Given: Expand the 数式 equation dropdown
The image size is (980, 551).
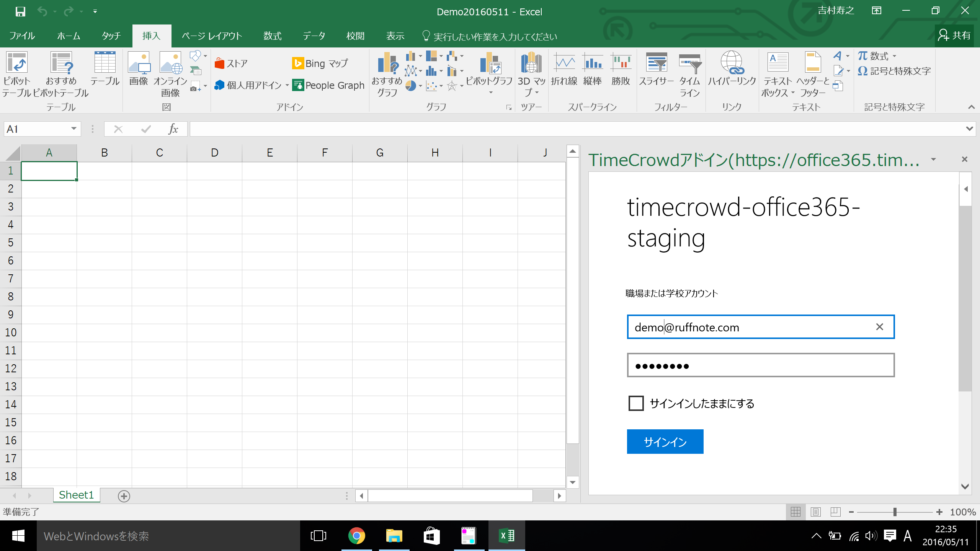Looking at the screenshot, I should point(894,56).
